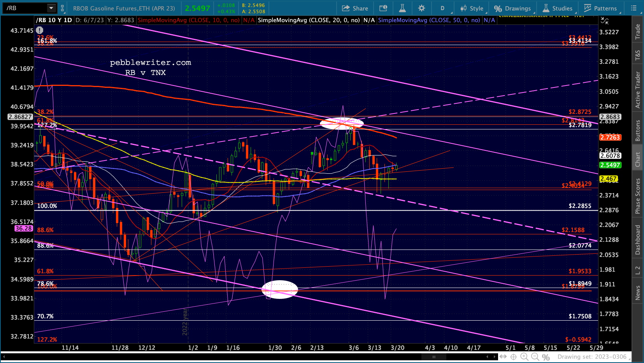The width and height of the screenshot is (644, 363).
Task: Click the 2.8683 right axis bubble
Action: (x=610, y=117)
